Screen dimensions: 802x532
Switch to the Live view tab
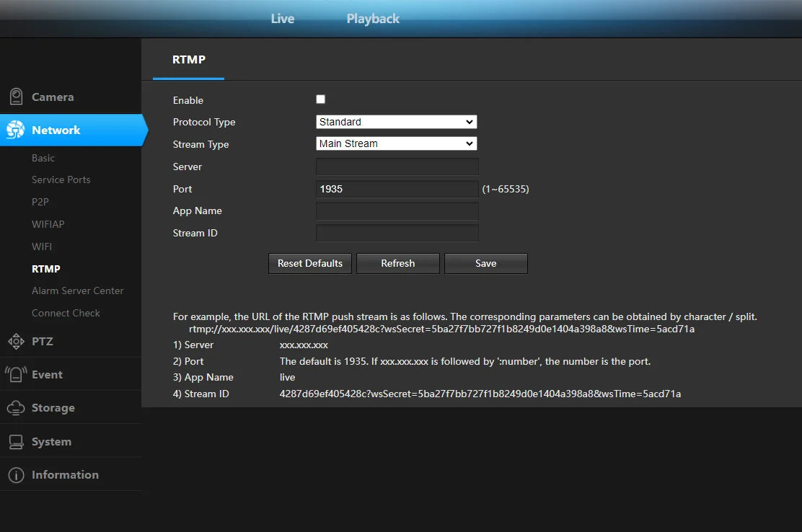pyautogui.click(x=282, y=19)
